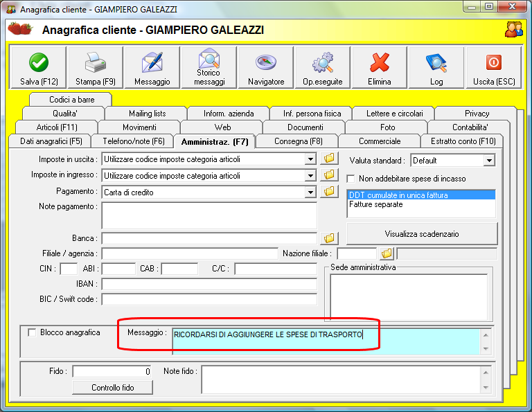Select the Web tab
The image size is (532, 412).
point(222,127)
